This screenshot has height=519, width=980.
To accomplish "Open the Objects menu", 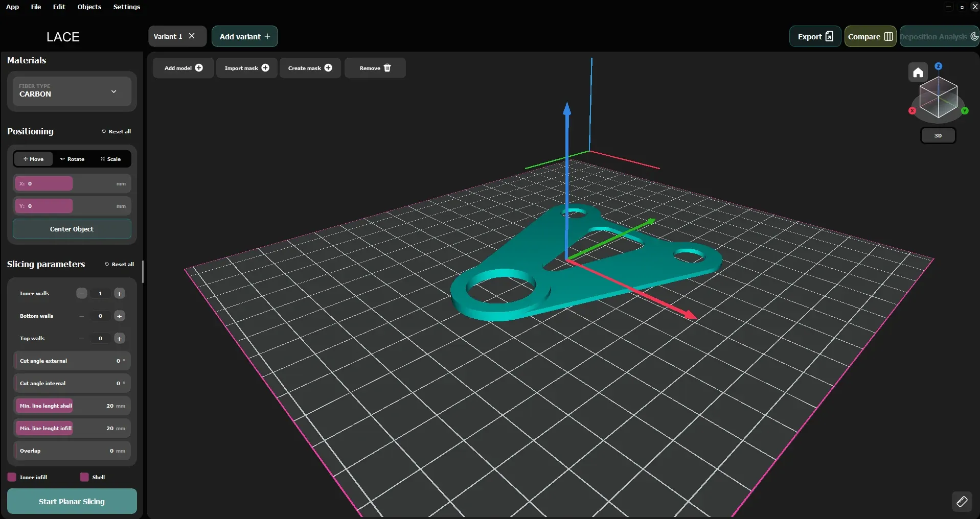I will click(x=89, y=7).
